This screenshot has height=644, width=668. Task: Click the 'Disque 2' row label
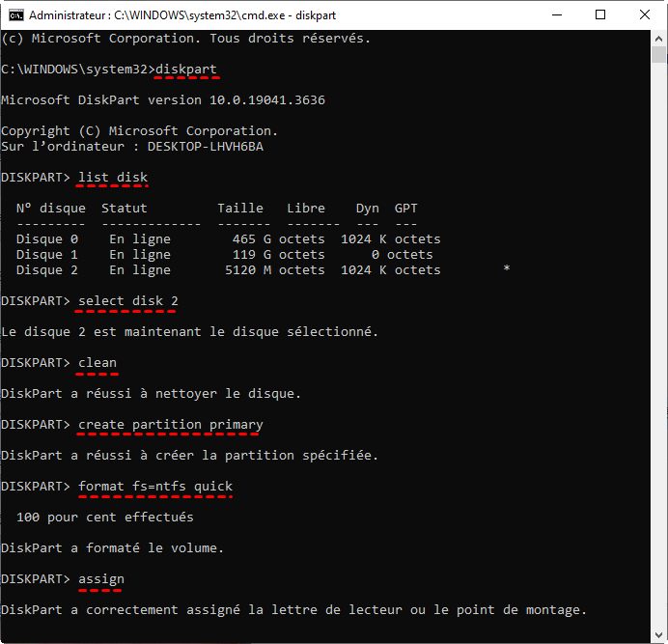(47, 270)
